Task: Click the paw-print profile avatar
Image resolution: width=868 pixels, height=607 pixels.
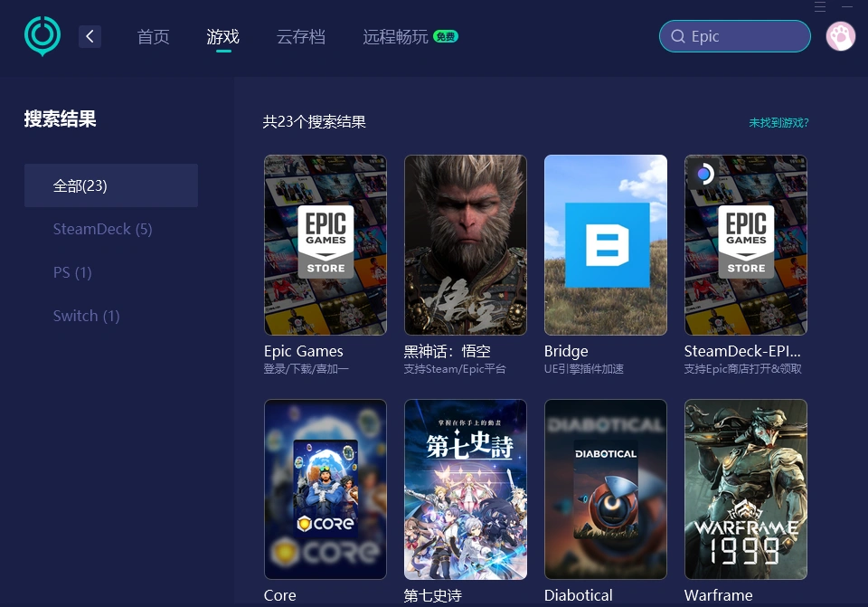Action: click(840, 36)
